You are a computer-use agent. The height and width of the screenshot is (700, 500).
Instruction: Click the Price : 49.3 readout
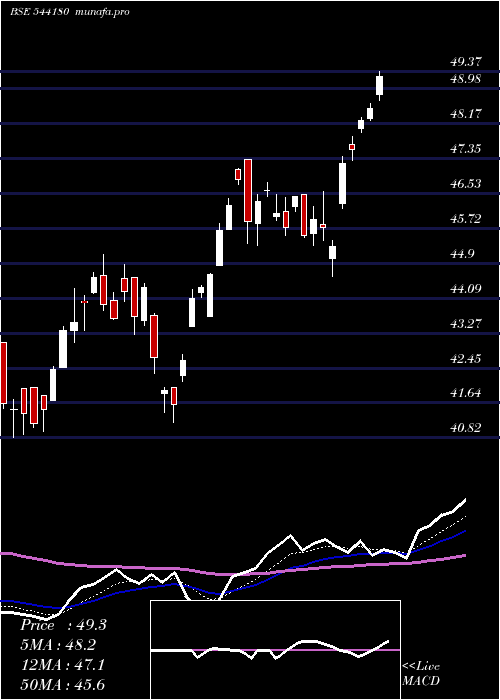point(63,625)
